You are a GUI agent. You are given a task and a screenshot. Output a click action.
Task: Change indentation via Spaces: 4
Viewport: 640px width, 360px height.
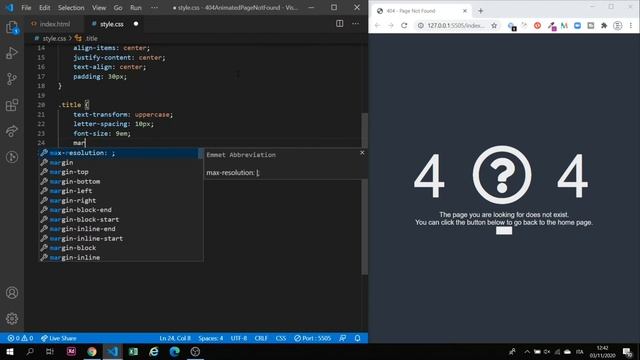tap(211, 338)
